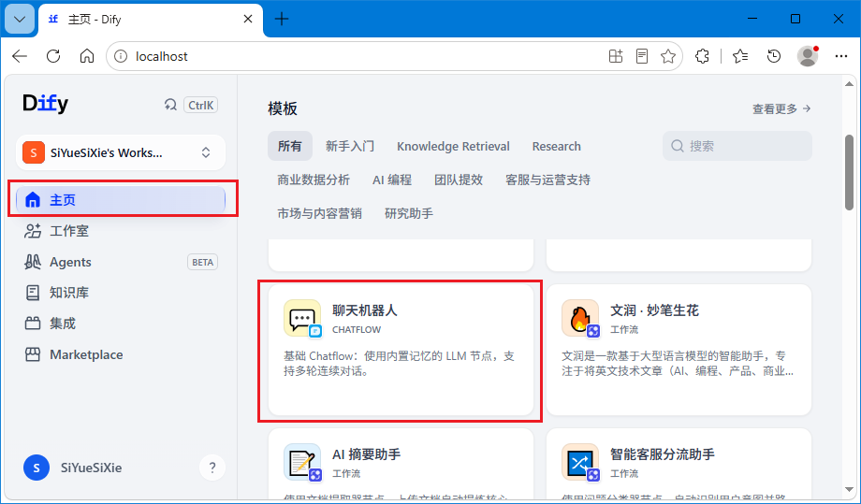Image resolution: width=861 pixels, height=504 pixels.
Task: Click the 主页 house icon
Action: coord(33,200)
